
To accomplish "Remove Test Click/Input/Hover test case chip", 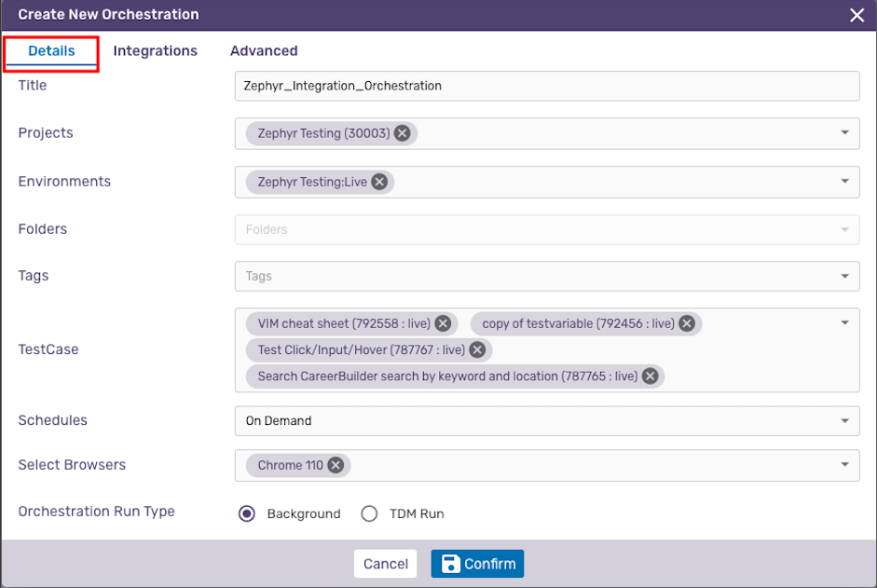I will tap(477, 349).
